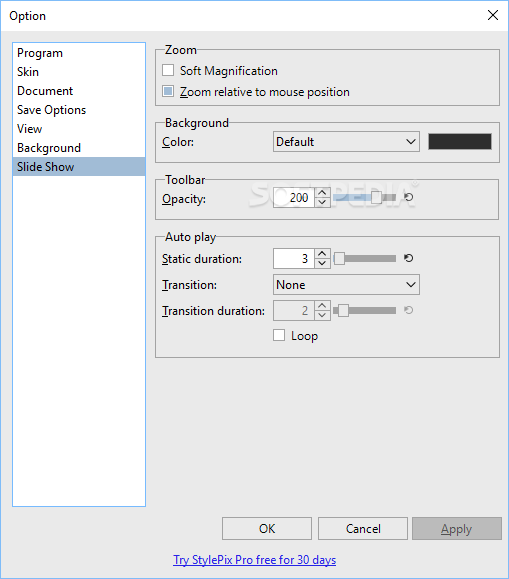Go to Save Options category
The height and width of the screenshot is (579, 509).
coord(79,110)
